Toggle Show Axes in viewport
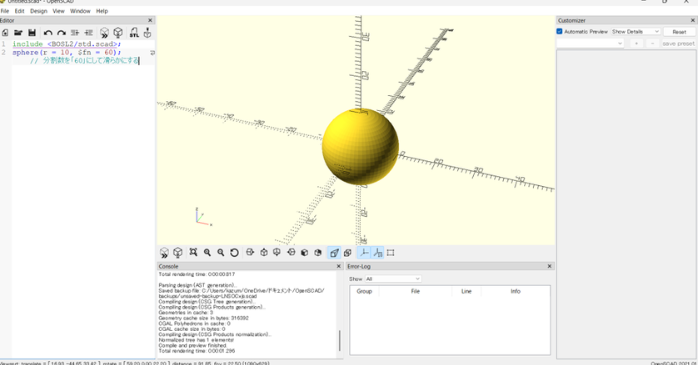Viewport: 698px width, 365px height. click(364, 253)
